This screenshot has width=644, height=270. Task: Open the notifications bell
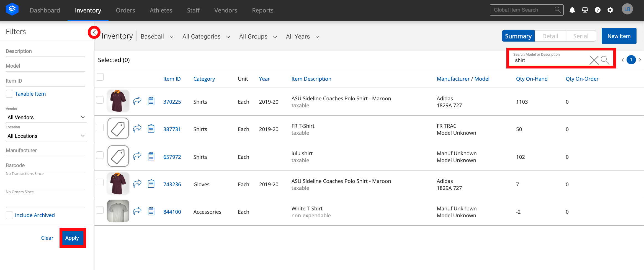point(572,10)
